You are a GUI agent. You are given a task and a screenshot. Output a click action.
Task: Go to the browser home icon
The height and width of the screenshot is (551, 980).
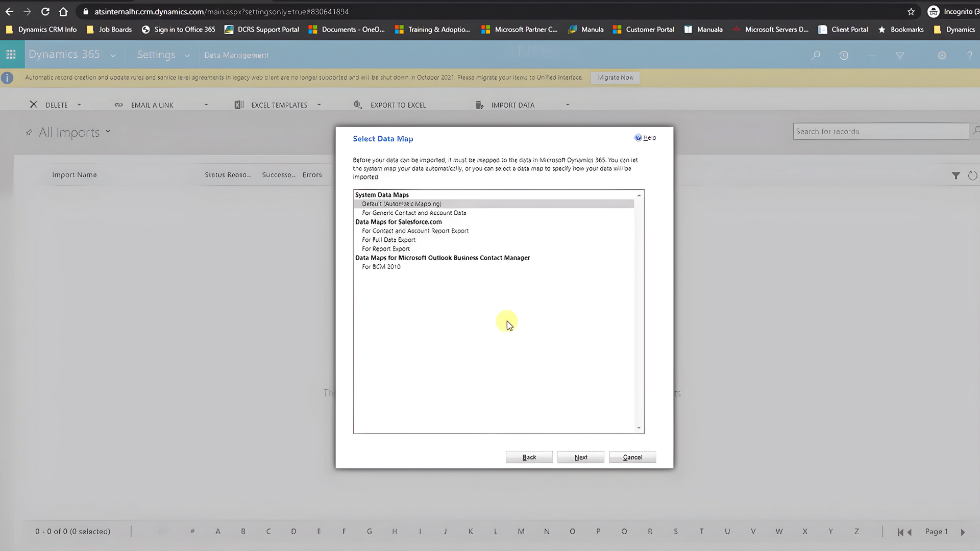click(x=63, y=11)
